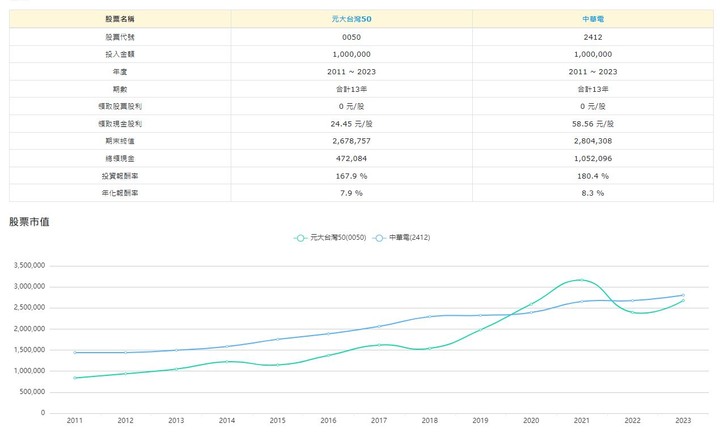This screenshot has width=720, height=432.
Task: Click the 2012 x-axis label
Action: [125, 420]
